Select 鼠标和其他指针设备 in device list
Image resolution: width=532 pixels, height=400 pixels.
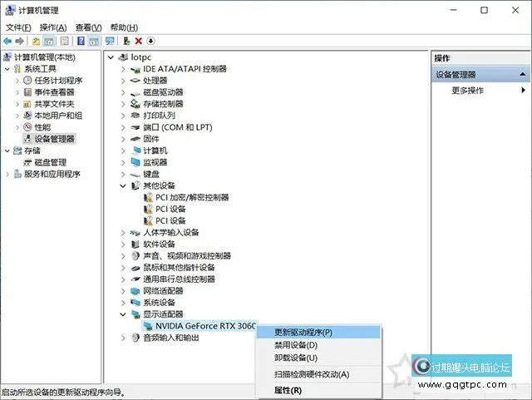click(x=179, y=268)
